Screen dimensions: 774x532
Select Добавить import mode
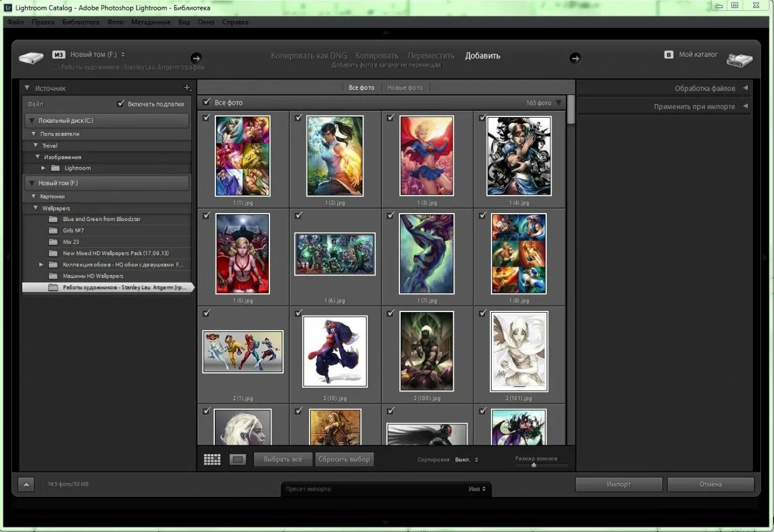[482, 56]
